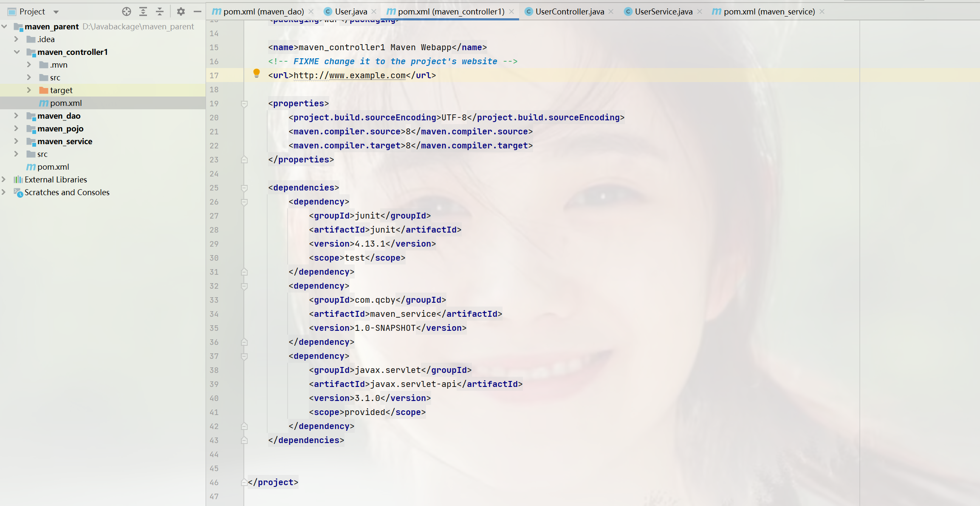The width and height of the screenshot is (980, 506).
Task: Fold the dependencies block at line 25
Action: tap(244, 188)
